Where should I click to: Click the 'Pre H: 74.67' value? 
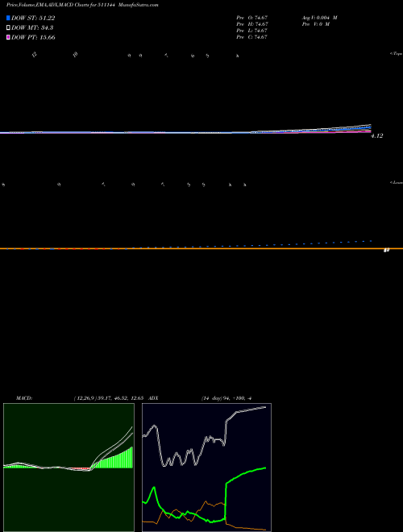(x=252, y=24)
